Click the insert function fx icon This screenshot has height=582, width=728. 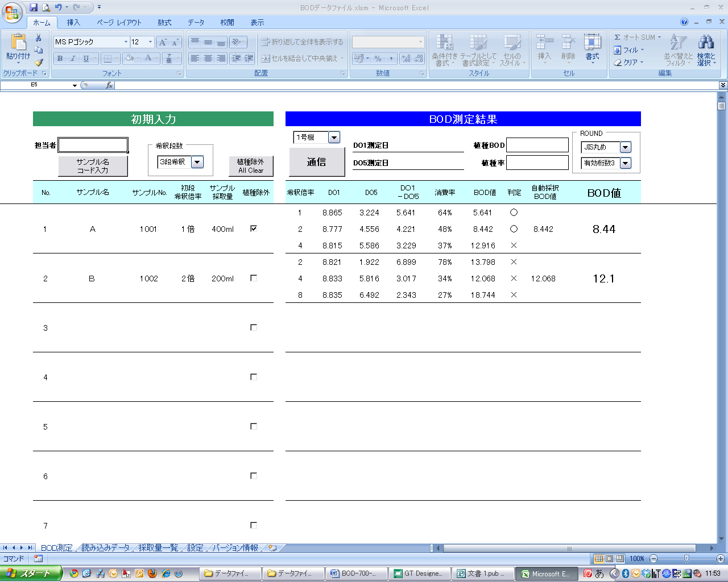[x=109, y=85]
